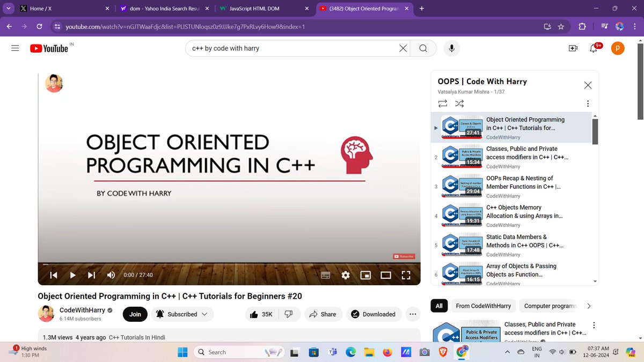This screenshot has width=644, height=362.
Task: Open Firefox from taskbar
Action: click(x=387, y=352)
